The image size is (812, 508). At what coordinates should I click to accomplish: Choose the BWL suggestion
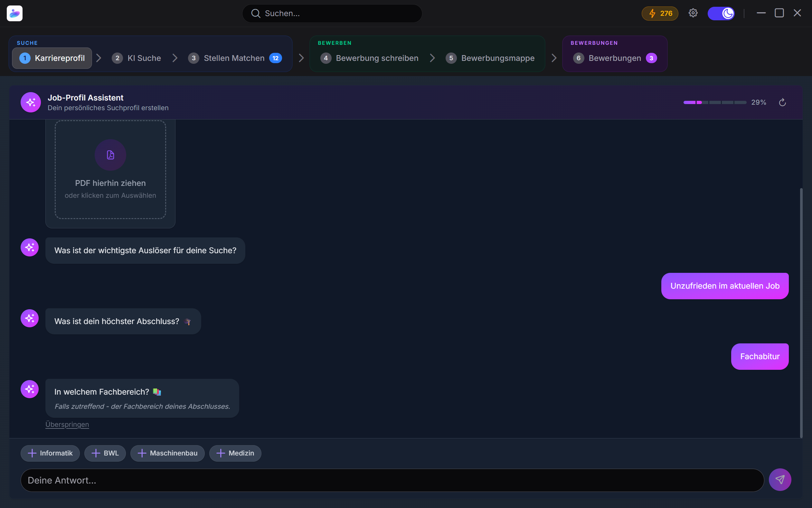[x=105, y=453]
